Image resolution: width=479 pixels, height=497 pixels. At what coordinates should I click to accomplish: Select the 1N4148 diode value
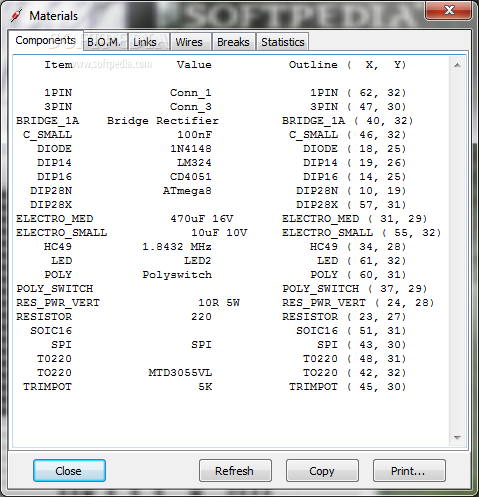coord(191,149)
